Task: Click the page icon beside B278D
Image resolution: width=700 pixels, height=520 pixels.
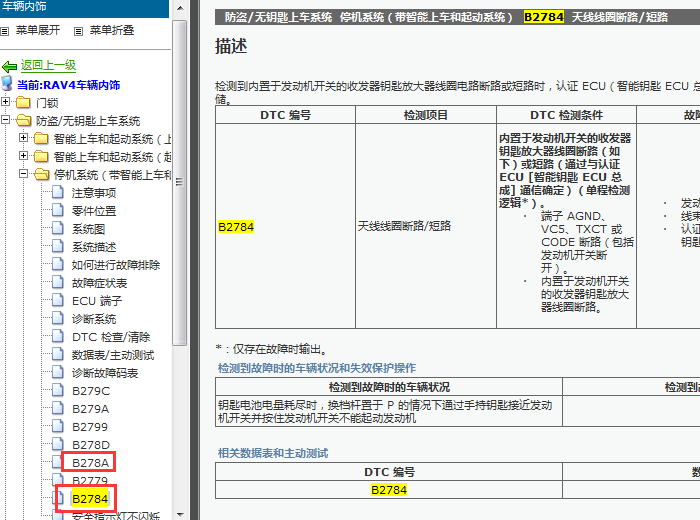Action: (x=58, y=444)
